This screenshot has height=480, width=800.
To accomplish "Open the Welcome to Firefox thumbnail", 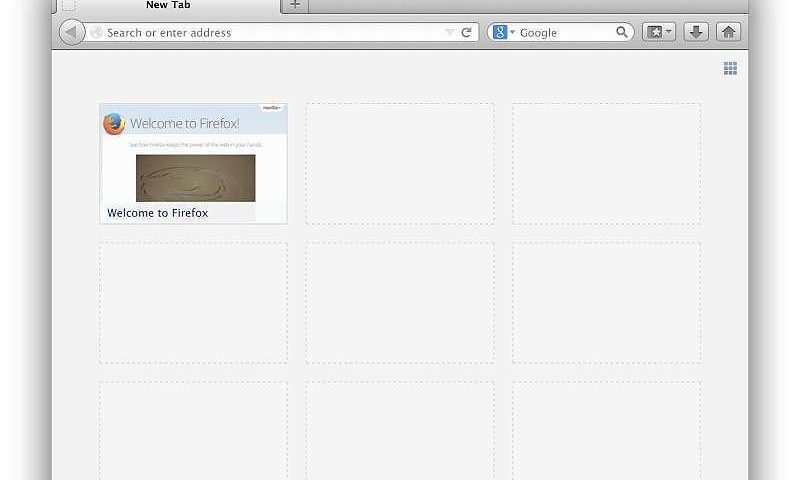I will [x=193, y=163].
